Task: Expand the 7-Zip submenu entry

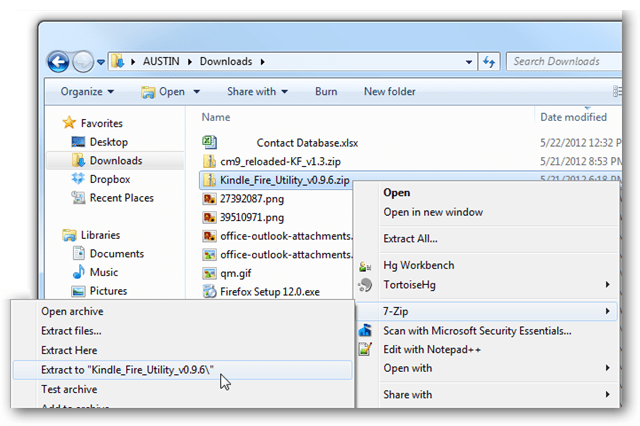Action: click(487, 311)
